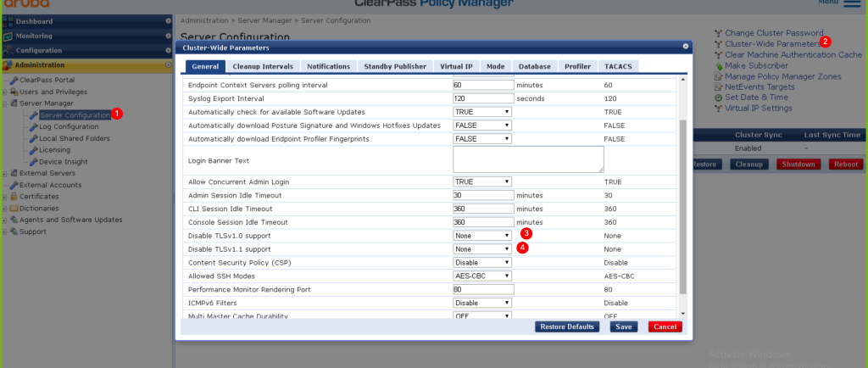Cancel the parameters dialog

(x=665, y=327)
